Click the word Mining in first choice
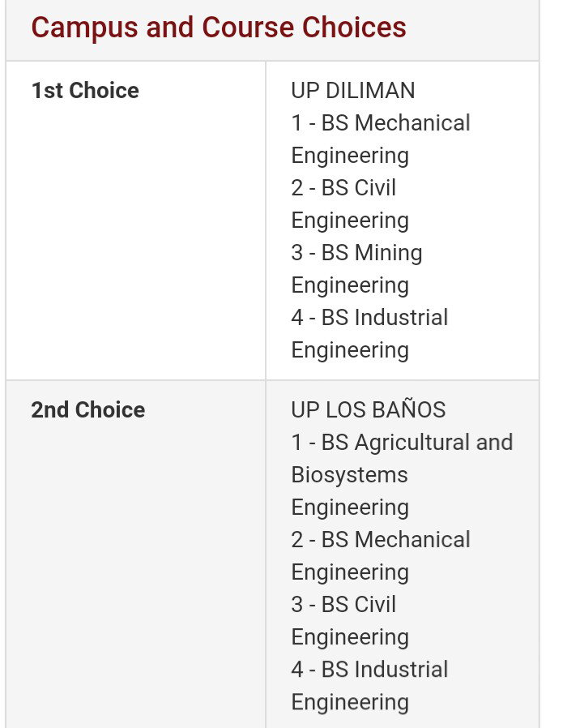The image size is (580, 728). 388,253
